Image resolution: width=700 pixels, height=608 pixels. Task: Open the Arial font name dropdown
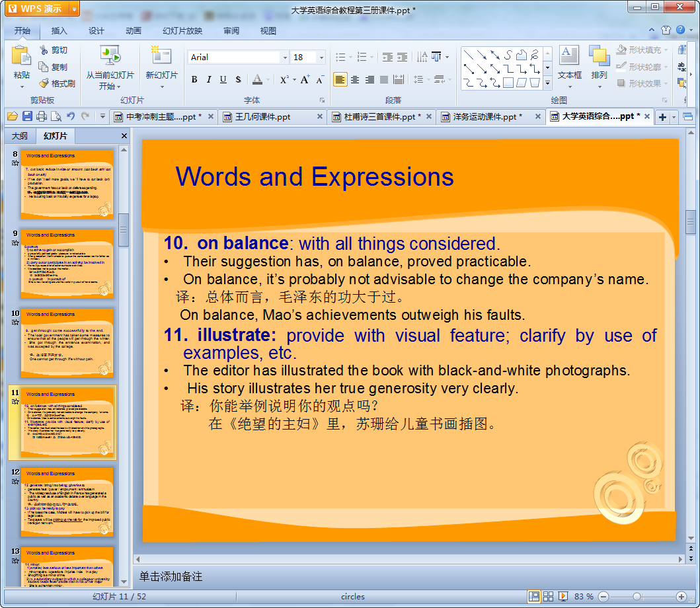[x=285, y=57]
